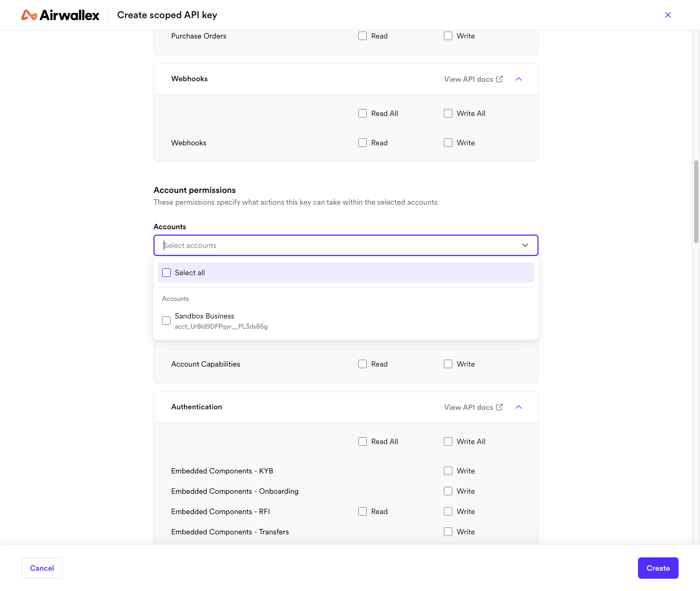Viewport: 700px width, 591px height.
Task: Click the Airwallex logo
Action: tap(60, 15)
